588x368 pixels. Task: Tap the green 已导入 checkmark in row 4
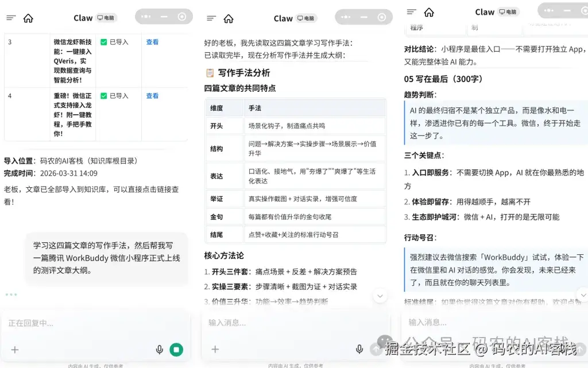click(104, 96)
